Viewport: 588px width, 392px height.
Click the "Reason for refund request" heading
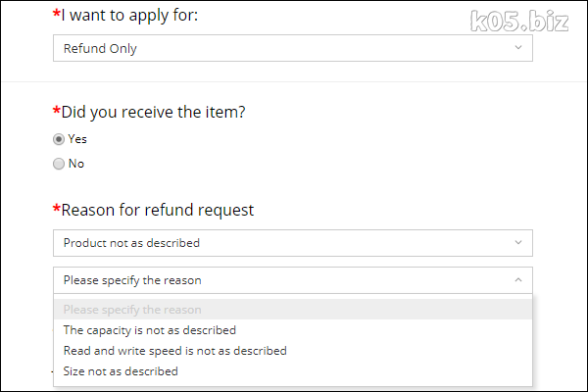tap(157, 210)
